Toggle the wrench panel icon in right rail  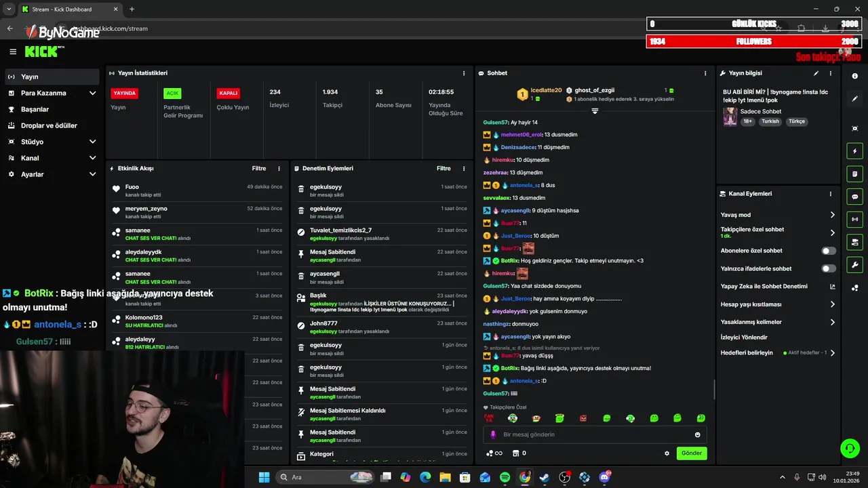coord(854,264)
